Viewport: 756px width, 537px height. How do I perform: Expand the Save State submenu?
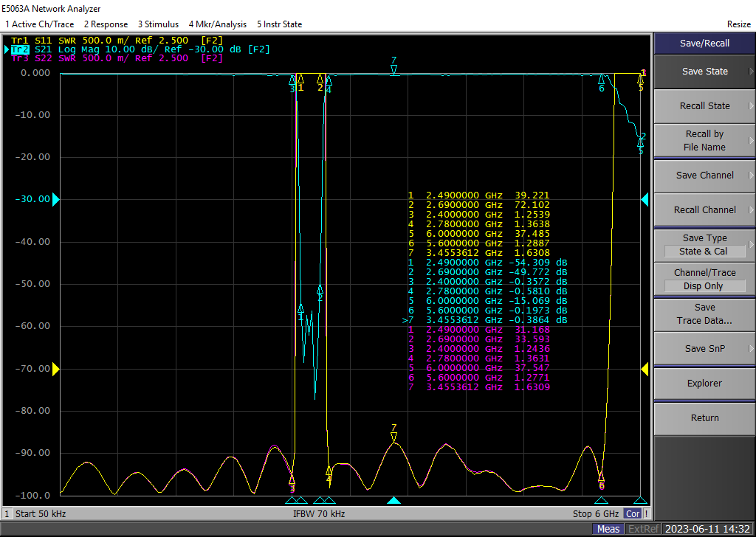point(704,72)
